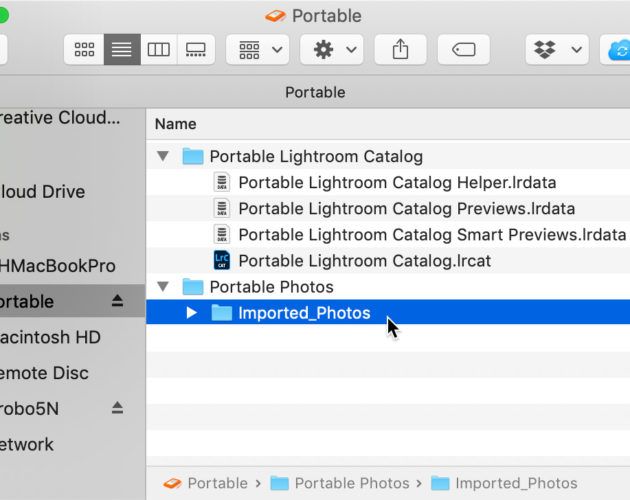Screen dimensions: 630x500
Task: Select the MacBookPro sidebar location
Action: [57, 266]
